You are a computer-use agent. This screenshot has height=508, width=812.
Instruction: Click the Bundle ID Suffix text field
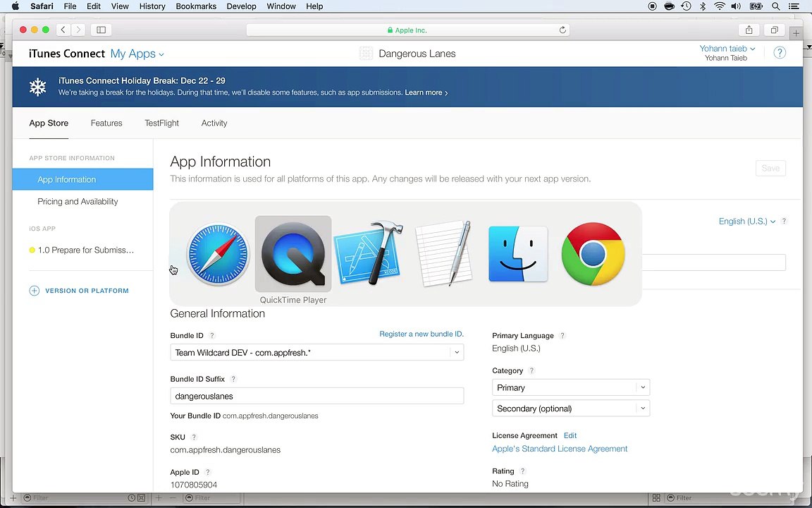coord(317,396)
